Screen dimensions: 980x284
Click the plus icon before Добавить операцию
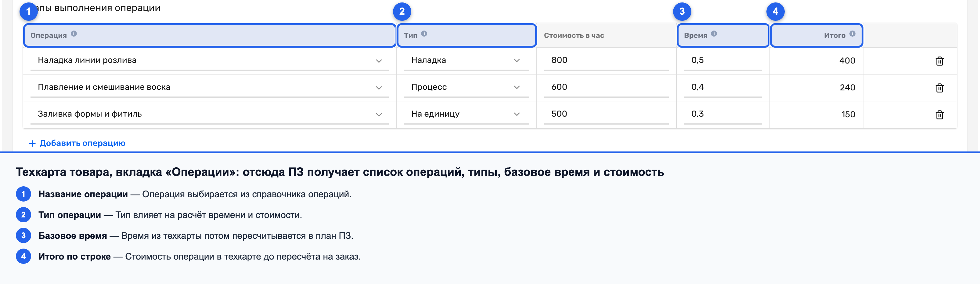[32, 144]
